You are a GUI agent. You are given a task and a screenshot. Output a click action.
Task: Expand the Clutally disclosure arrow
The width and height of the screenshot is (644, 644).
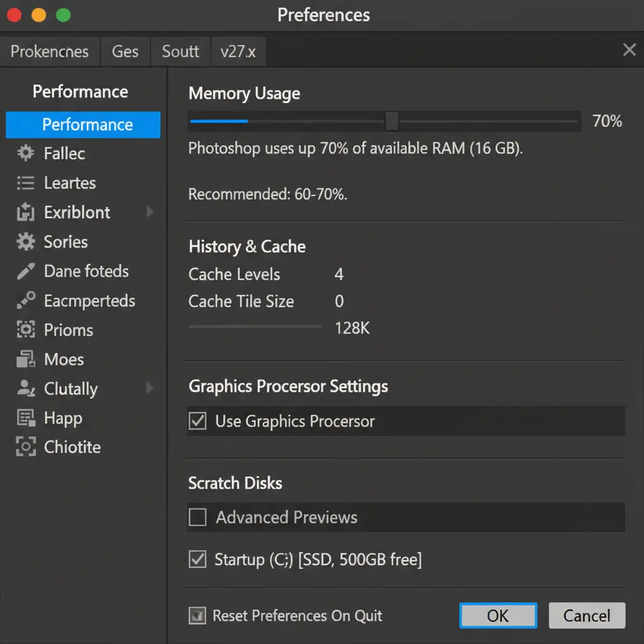tap(150, 388)
